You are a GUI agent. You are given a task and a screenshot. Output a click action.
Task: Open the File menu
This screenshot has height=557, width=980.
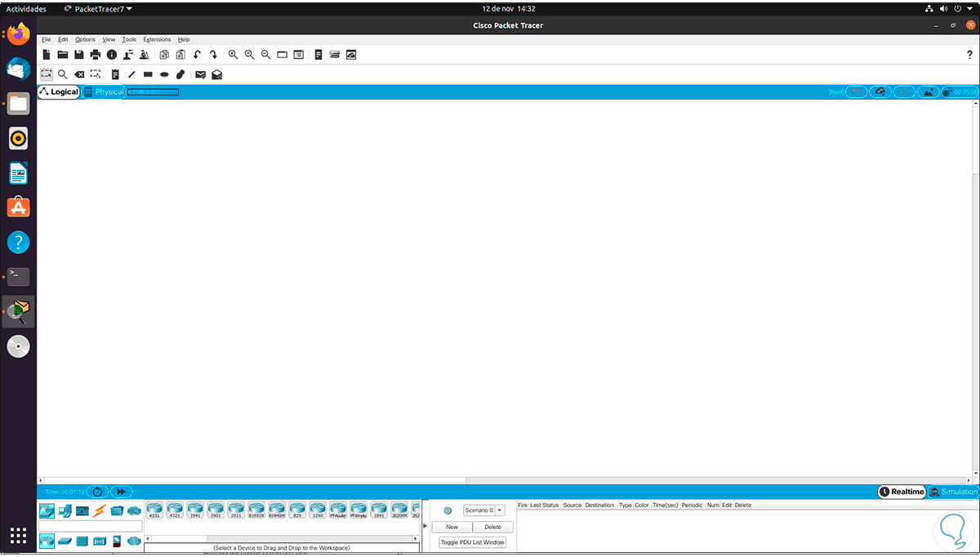[x=46, y=39]
